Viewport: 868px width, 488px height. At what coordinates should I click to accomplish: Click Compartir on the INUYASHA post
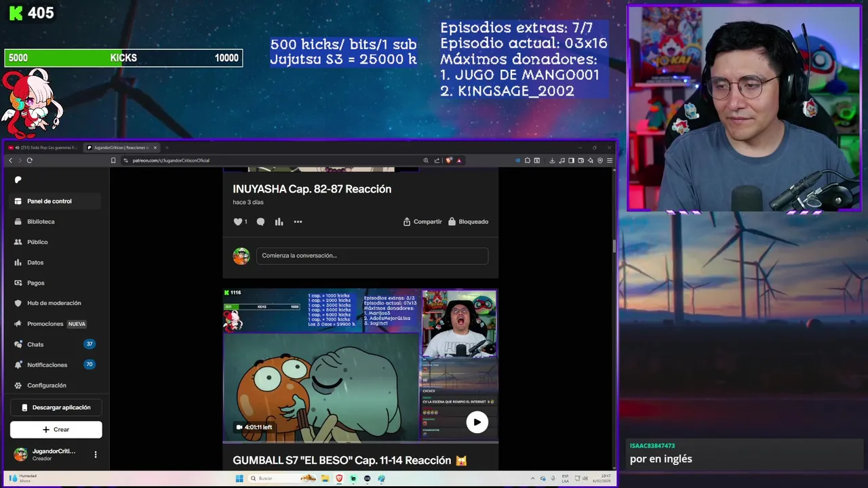click(x=422, y=222)
